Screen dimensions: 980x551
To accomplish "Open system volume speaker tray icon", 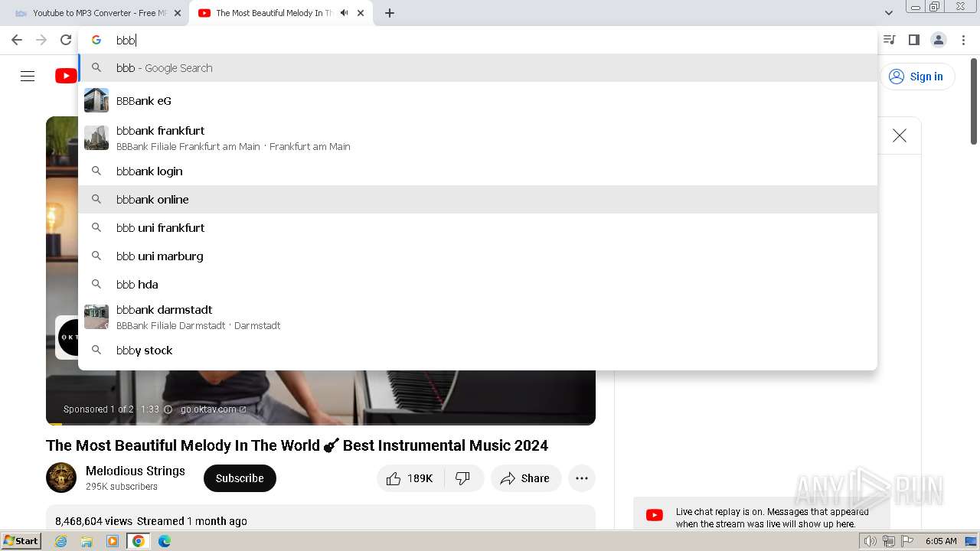I will [x=871, y=541].
